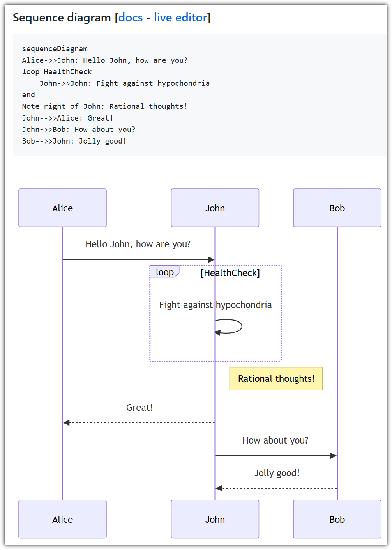Viewport: 392px width, 550px height.
Task: Click the 'Hello John, how are you?' message label
Action: pyautogui.click(x=138, y=244)
